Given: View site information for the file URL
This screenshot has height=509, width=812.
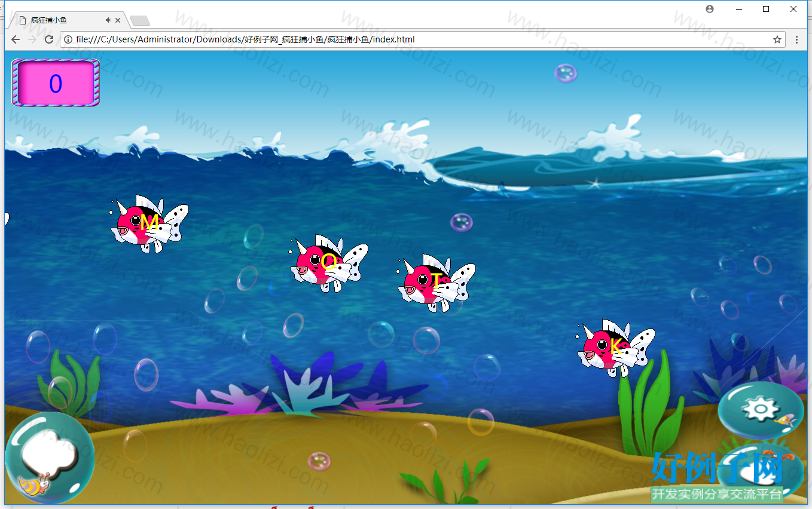Looking at the screenshot, I should [x=68, y=39].
